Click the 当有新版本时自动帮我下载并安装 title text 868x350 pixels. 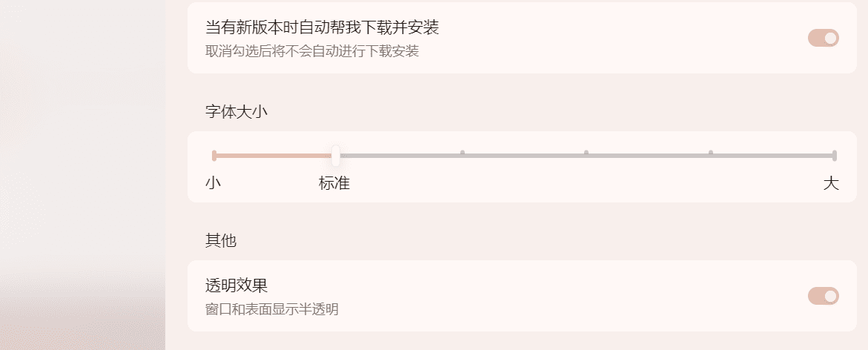point(322,28)
